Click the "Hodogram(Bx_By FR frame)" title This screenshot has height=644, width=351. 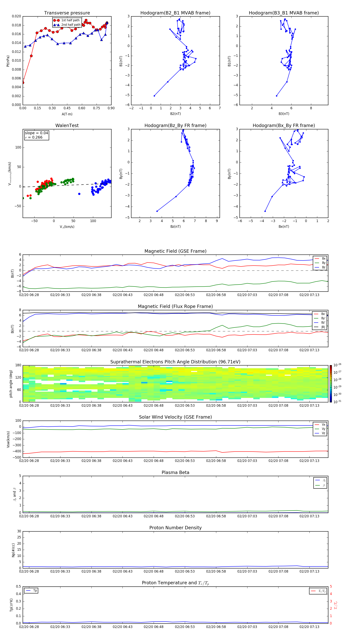[x=284, y=125]
